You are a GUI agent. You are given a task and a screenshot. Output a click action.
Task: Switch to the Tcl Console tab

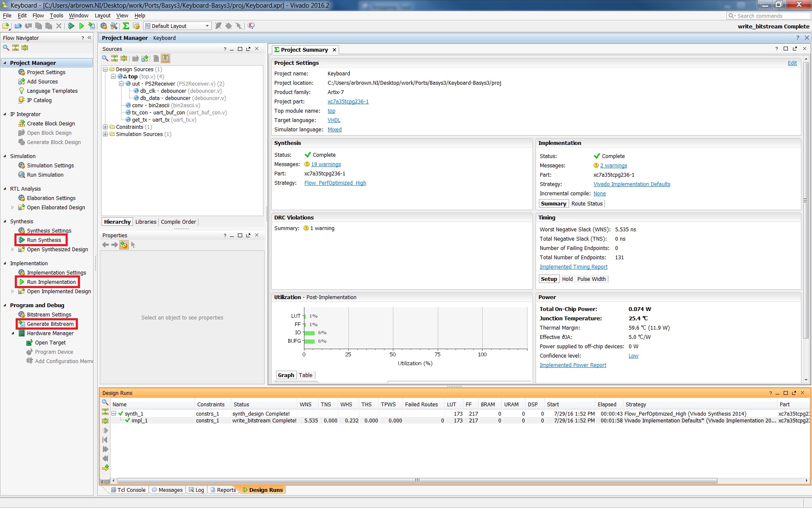[128, 490]
